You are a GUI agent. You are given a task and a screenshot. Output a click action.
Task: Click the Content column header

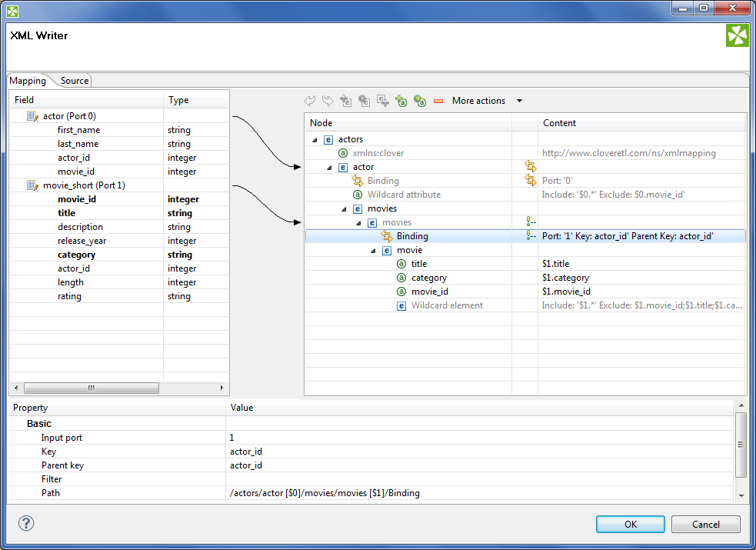pos(641,123)
